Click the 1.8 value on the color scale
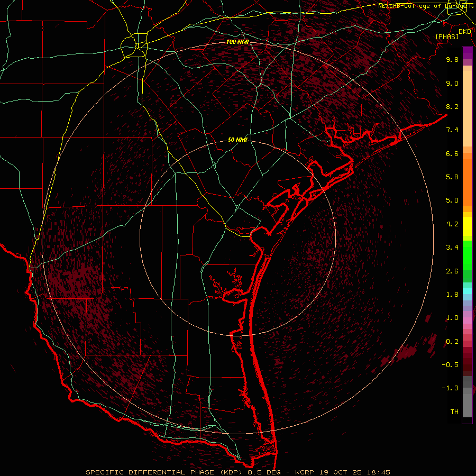Screen dimensions: 476x476 [452, 295]
